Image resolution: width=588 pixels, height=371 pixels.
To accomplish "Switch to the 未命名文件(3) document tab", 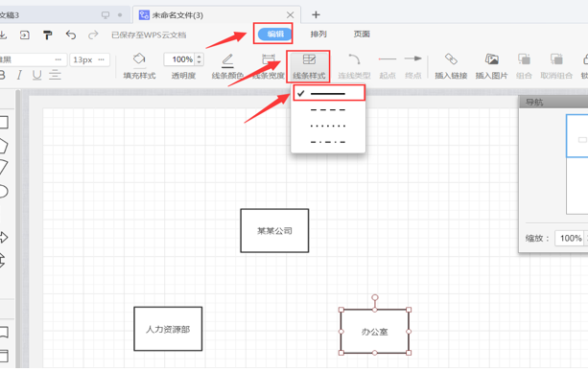I will pos(217,15).
